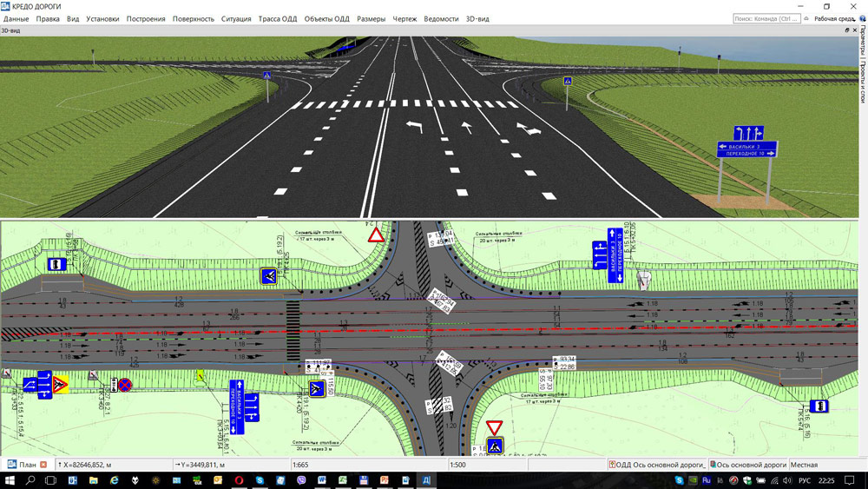Image resolution: width=868 pixels, height=489 pixels.
Task: Open Opera browser from the taskbar
Action: coord(240,480)
